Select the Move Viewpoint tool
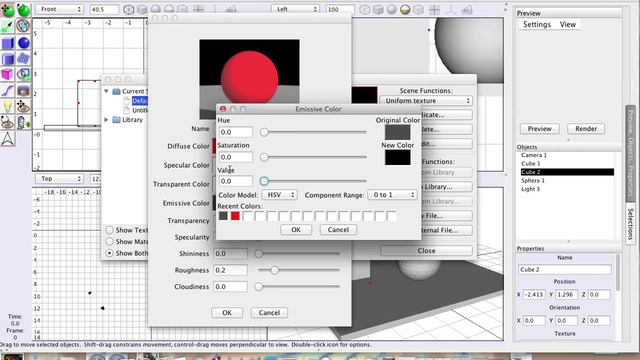640x360 pixels. point(23,107)
